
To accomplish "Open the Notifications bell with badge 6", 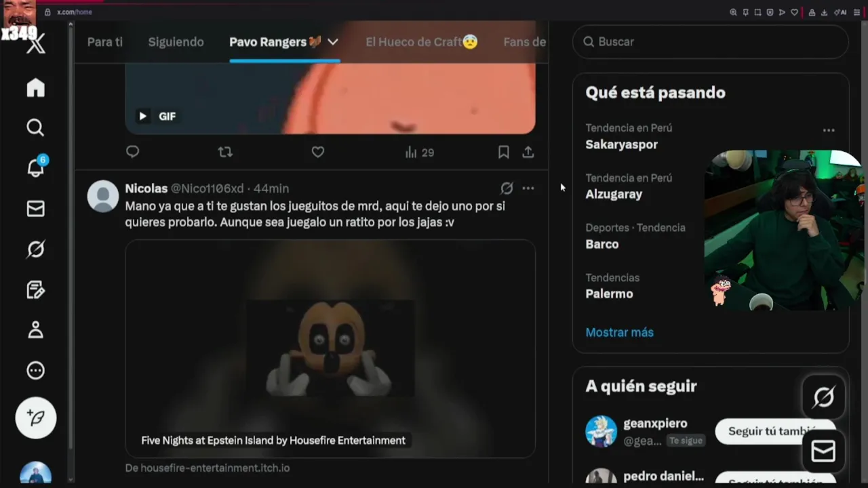I will click(x=35, y=167).
